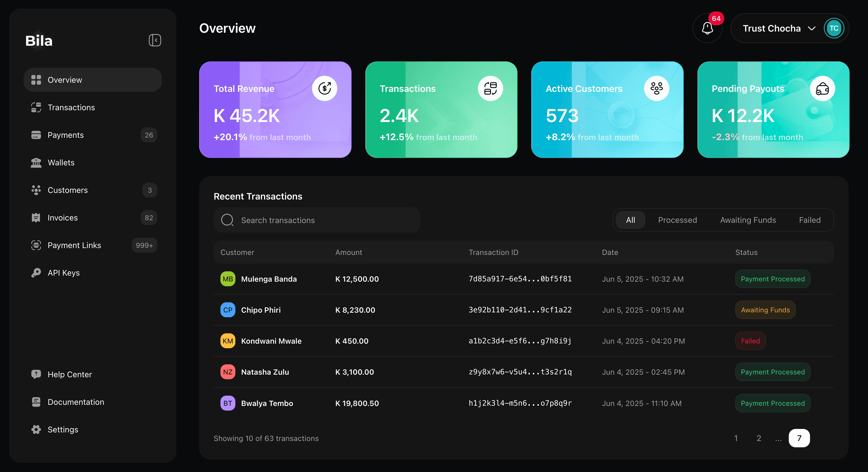Click the Documentation link in sidebar
The height and width of the screenshot is (472, 868).
76,402
